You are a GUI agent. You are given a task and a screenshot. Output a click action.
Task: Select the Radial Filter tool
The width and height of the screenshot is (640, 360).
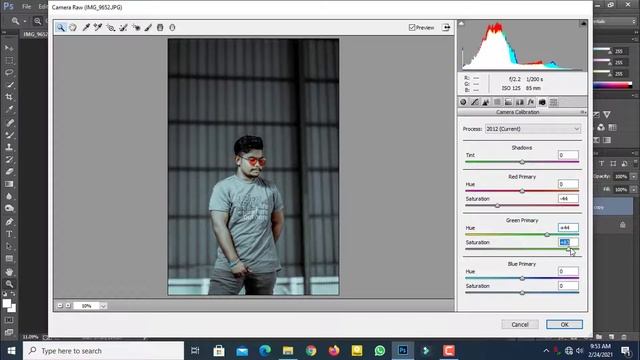(172, 27)
